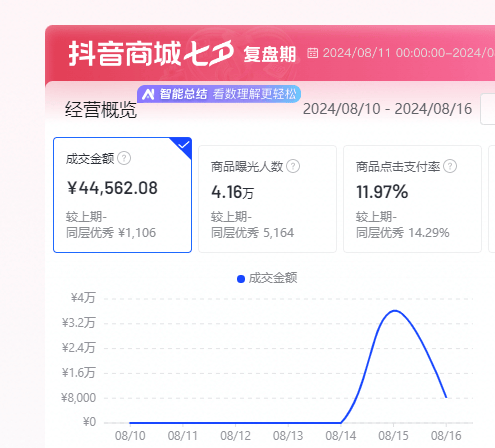Click help icon beside 商品点击支付率
This screenshot has height=448, width=495.
click(x=450, y=166)
